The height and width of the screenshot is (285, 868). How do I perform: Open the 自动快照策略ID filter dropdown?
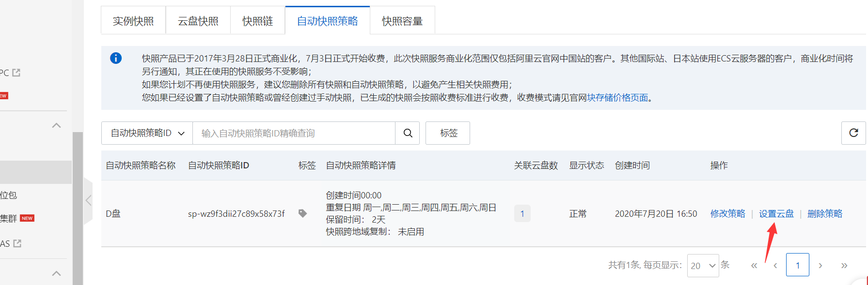pyautogui.click(x=147, y=133)
